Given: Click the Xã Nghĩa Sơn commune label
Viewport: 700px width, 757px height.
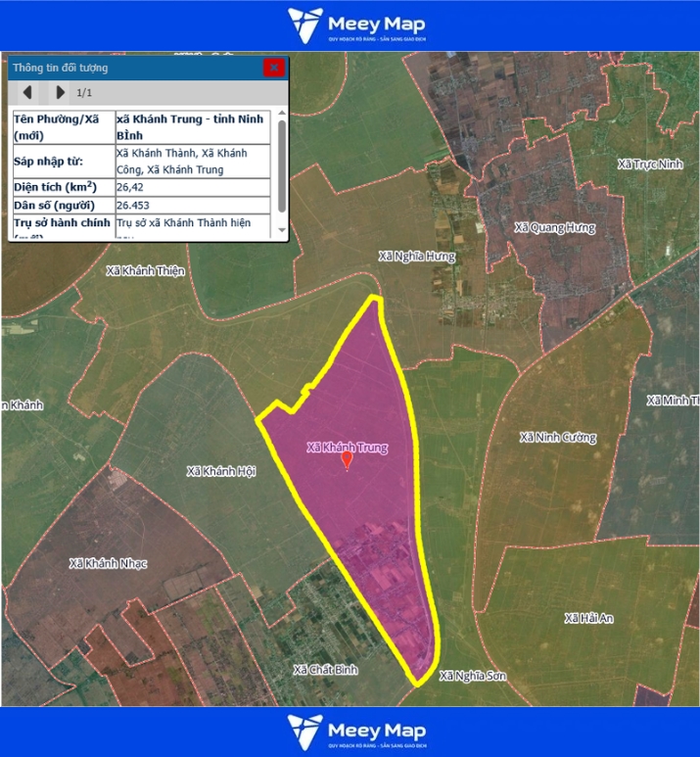Looking at the screenshot, I should [473, 676].
